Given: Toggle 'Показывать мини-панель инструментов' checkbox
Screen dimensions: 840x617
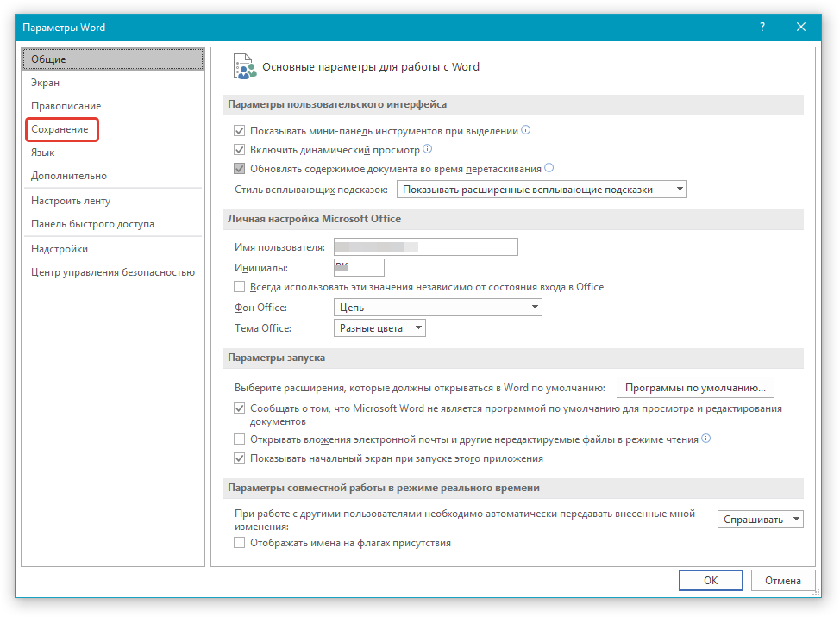Looking at the screenshot, I should pos(240,132).
